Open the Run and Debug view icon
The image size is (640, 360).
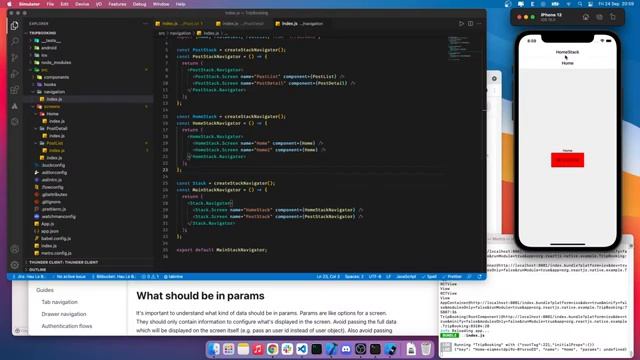point(15,73)
